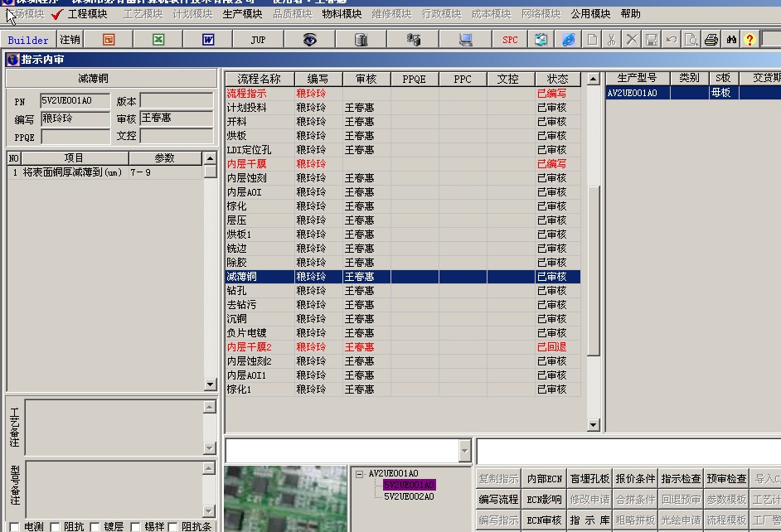
Task: Select production model row AV2UE001A0
Action: [x=693, y=93]
